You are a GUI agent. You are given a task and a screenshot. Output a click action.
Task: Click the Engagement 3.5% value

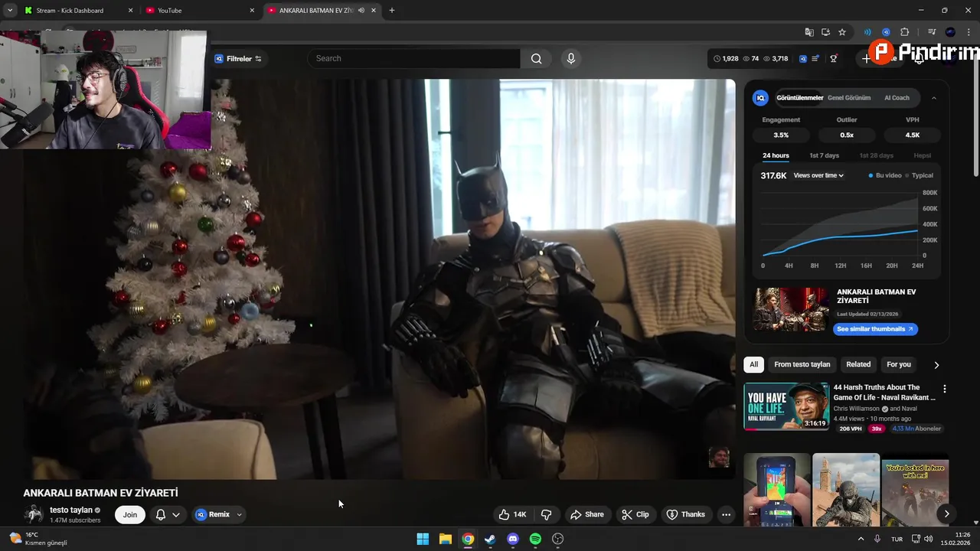[781, 135]
